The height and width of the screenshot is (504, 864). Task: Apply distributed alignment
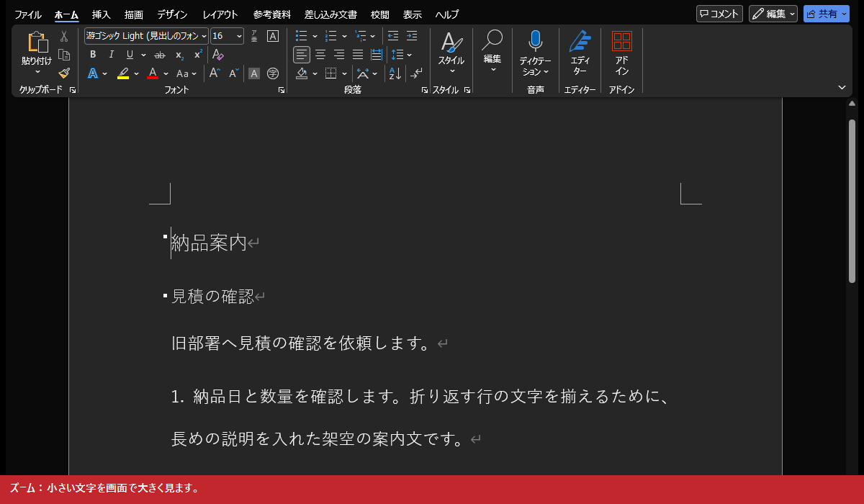point(377,55)
